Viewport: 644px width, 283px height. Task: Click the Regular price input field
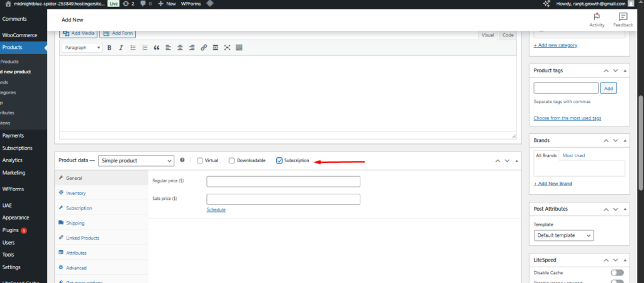(283, 181)
